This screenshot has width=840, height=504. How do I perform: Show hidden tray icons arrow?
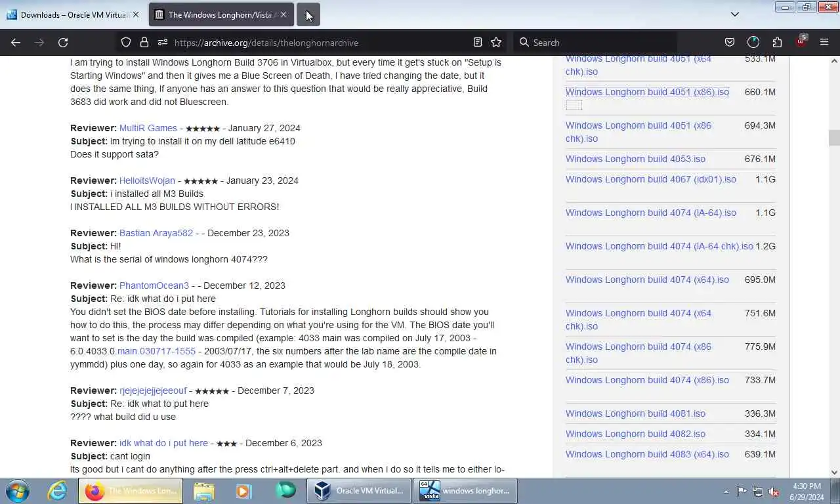(x=726, y=492)
